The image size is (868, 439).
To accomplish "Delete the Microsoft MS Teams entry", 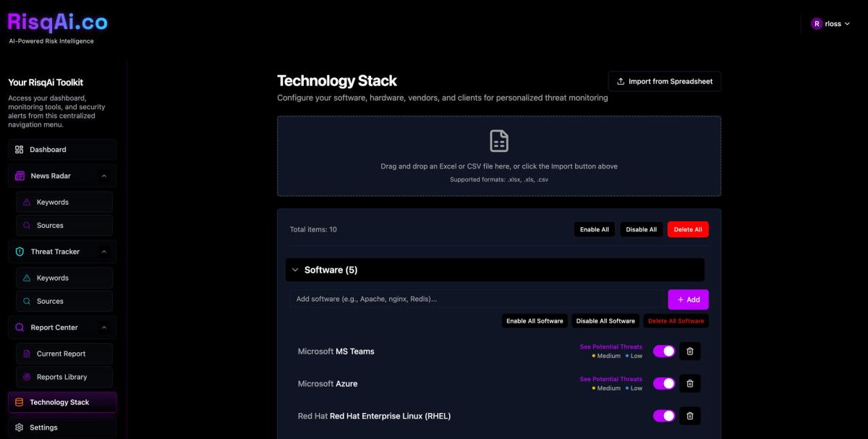I will [x=690, y=351].
